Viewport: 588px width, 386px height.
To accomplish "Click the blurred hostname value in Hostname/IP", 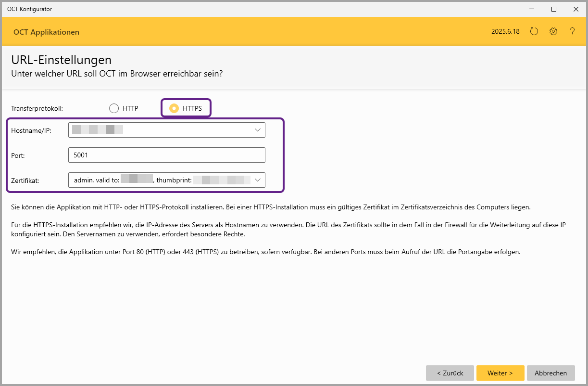I will 98,130.
